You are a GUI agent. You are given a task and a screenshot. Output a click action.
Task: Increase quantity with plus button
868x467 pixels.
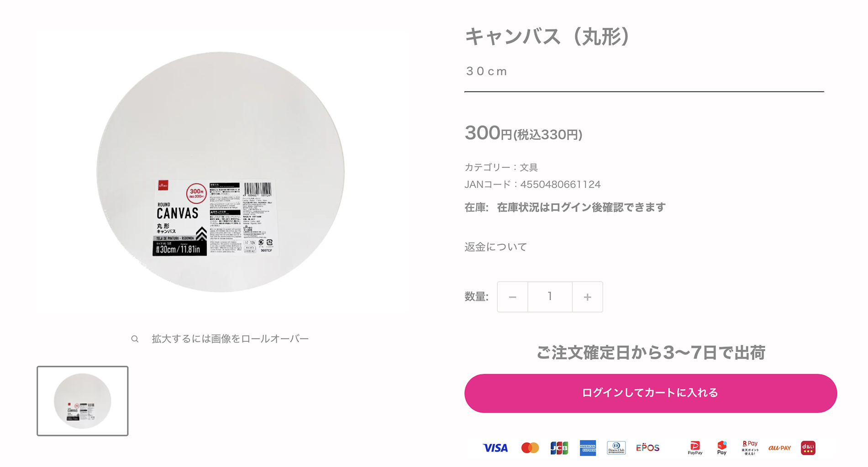[x=587, y=297]
